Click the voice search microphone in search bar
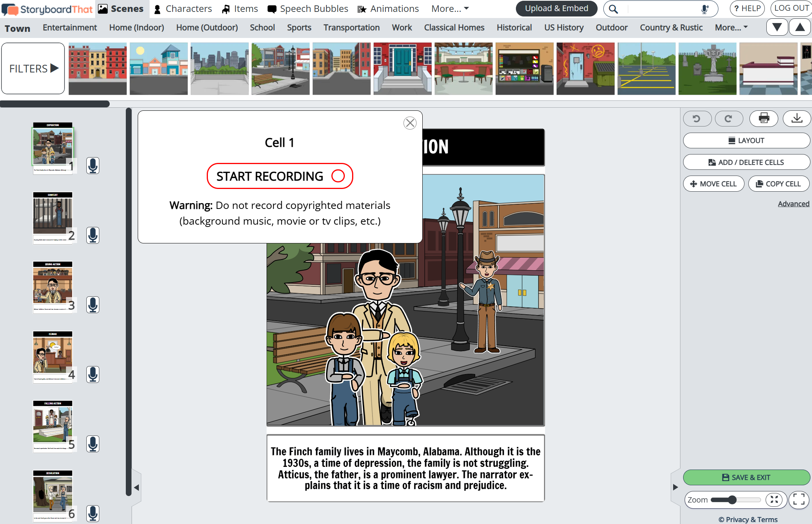Screen dimensions: 812x524 [705, 9]
